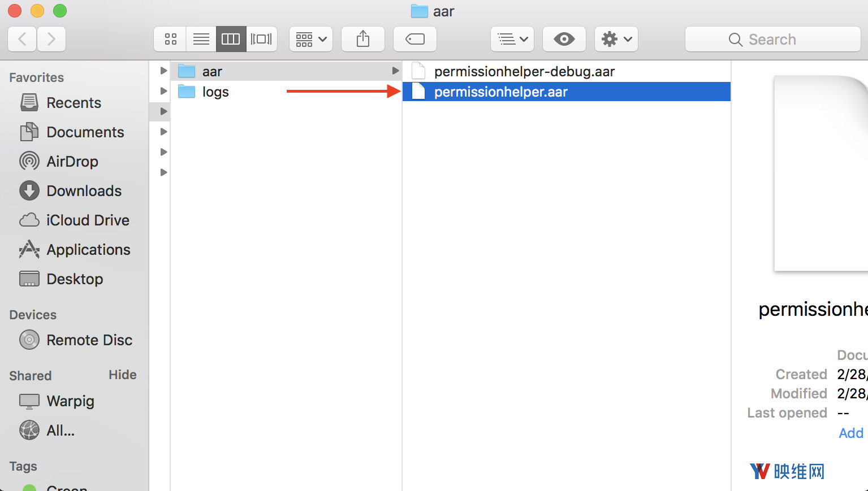Open the Action gear dropdown menu

click(x=616, y=39)
